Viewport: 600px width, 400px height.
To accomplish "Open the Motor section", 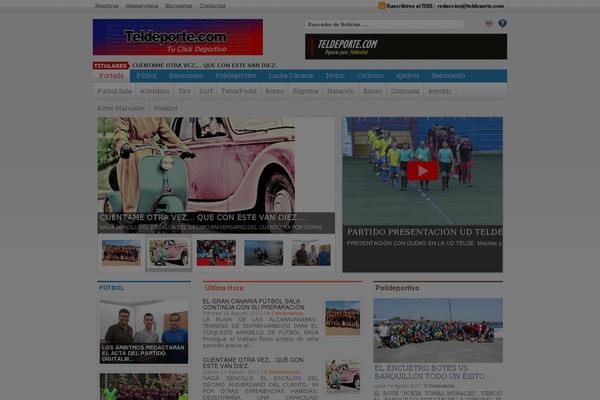I will tap(335, 76).
